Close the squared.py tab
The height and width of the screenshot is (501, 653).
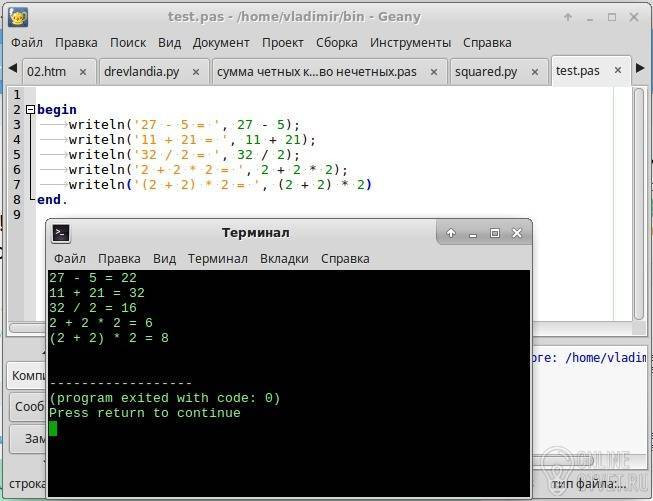coord(534,72)
